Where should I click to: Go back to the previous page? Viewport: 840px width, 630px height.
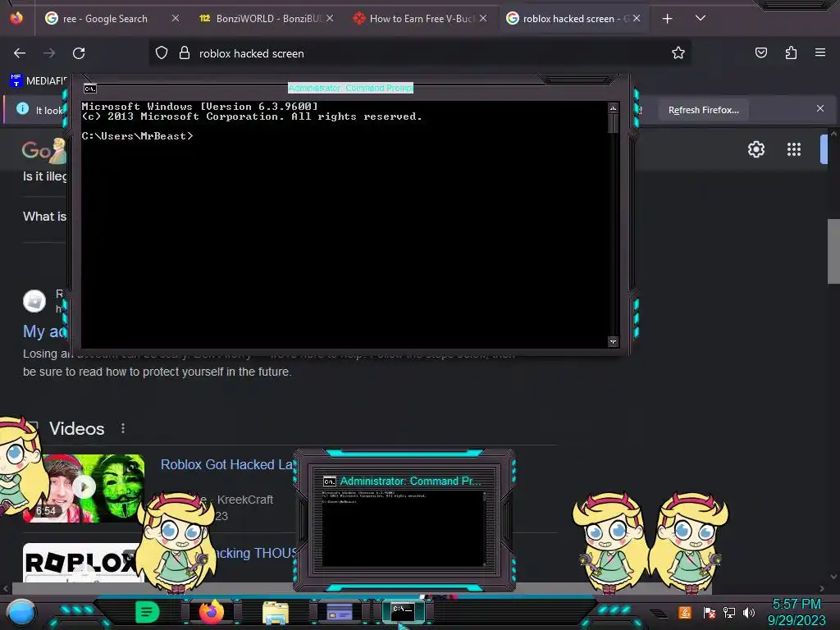point(20,53)
